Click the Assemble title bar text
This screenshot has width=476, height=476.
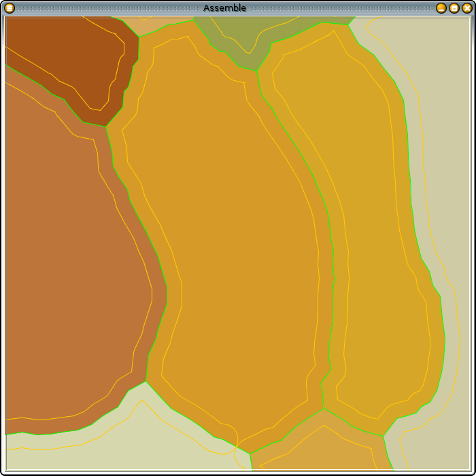click(224, 8)
